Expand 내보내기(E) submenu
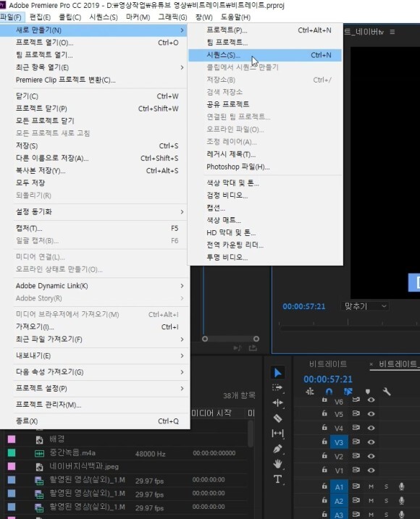The height and width of the screenshot is (519, 420). [x=93, y=356]
